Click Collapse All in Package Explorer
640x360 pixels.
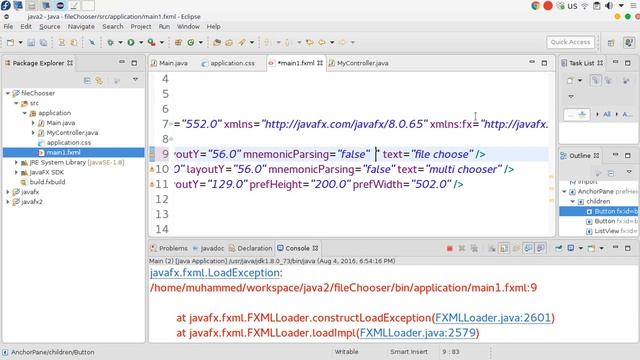pos(87,80)
